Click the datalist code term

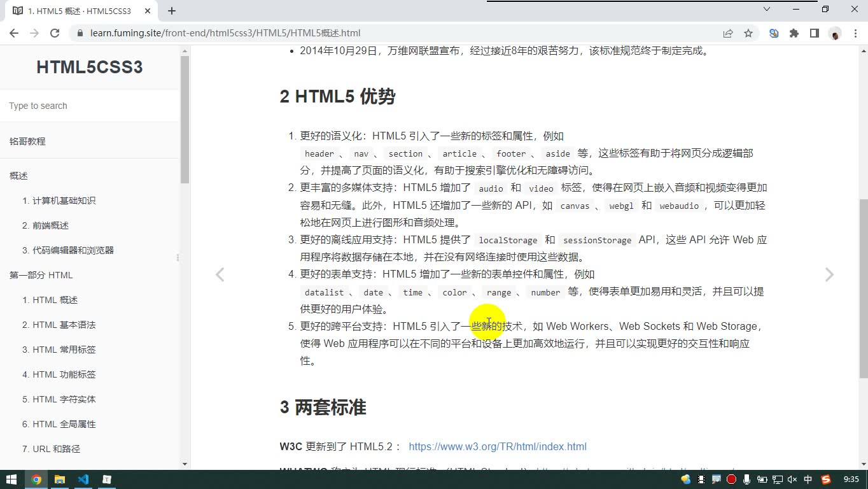coord(324,292)
